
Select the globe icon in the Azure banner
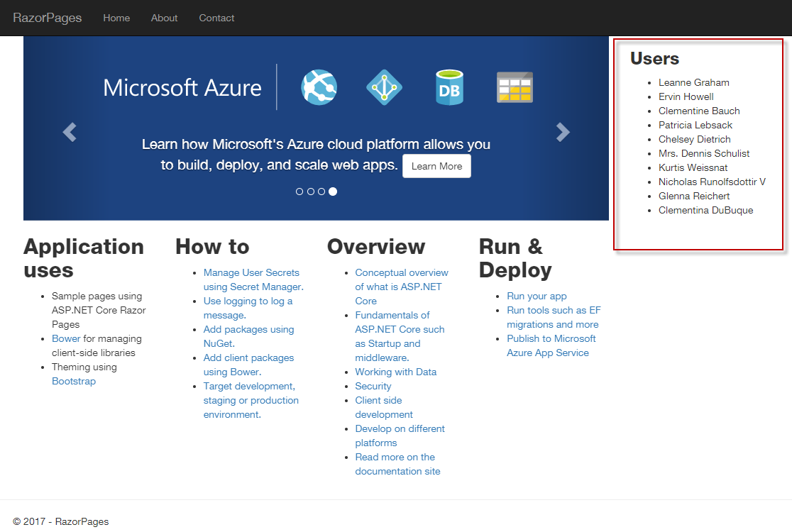click(x=319, y=87)
